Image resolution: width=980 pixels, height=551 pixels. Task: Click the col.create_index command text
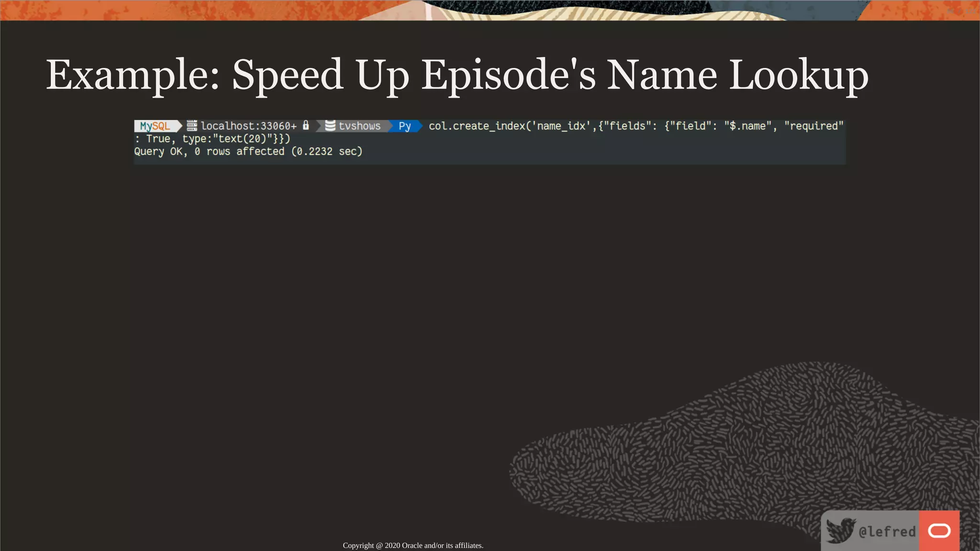tap(476, 126)
